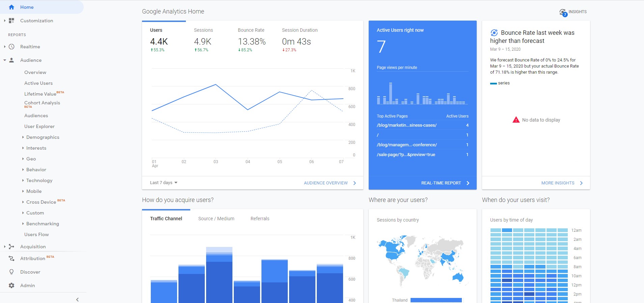Click the Active Users count 7
Viewport: 644px width, 303px height.
[x=381, y=47]
